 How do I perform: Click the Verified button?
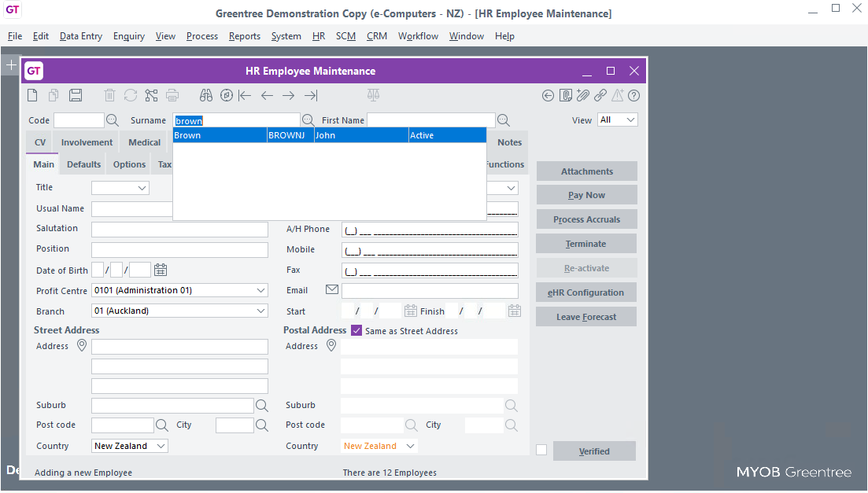594,451
